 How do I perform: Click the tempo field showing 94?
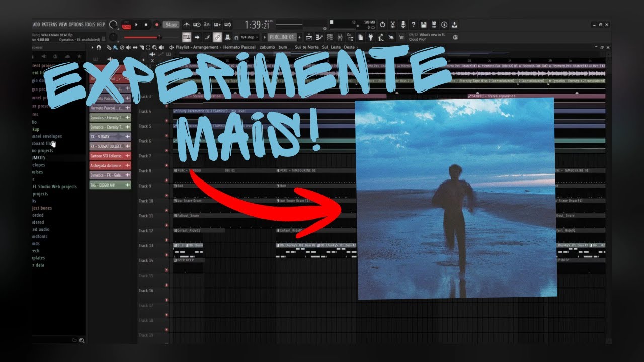pyautogui.click(x=171, y=25)
